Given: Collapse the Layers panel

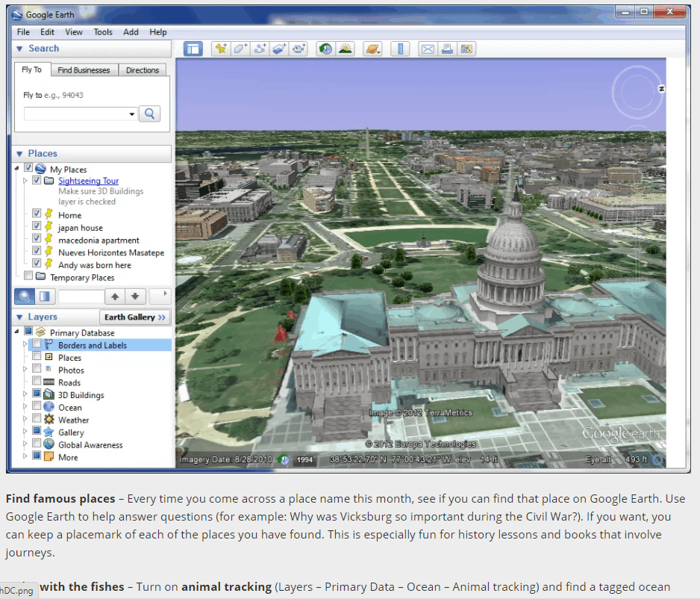Looking at the screenshot, I should point(19,317).
